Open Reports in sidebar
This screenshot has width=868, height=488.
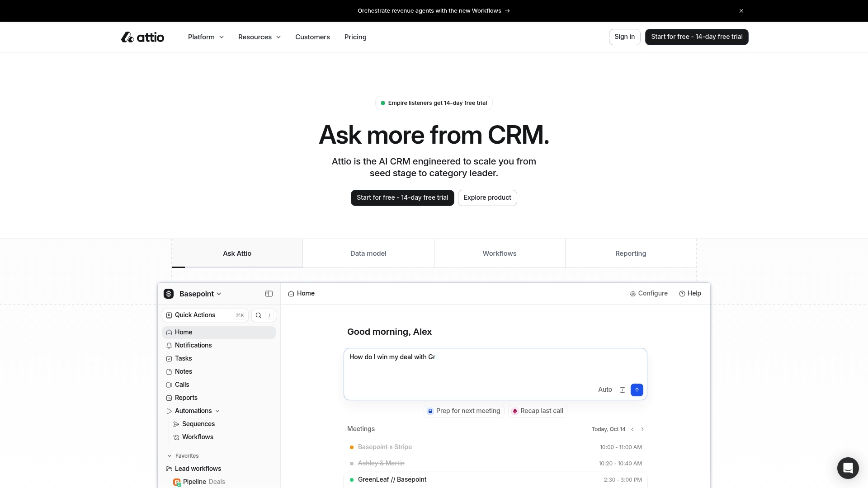pos(219,398)
